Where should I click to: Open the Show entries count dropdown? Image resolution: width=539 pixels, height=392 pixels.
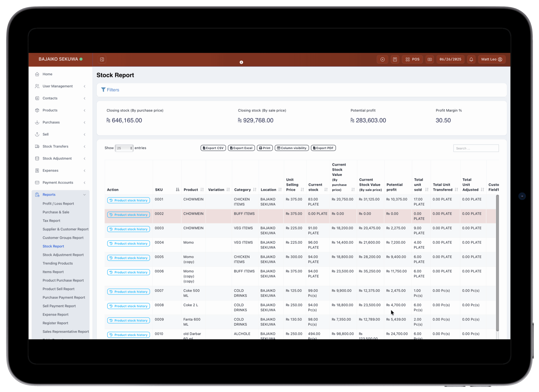coord(124,148)
